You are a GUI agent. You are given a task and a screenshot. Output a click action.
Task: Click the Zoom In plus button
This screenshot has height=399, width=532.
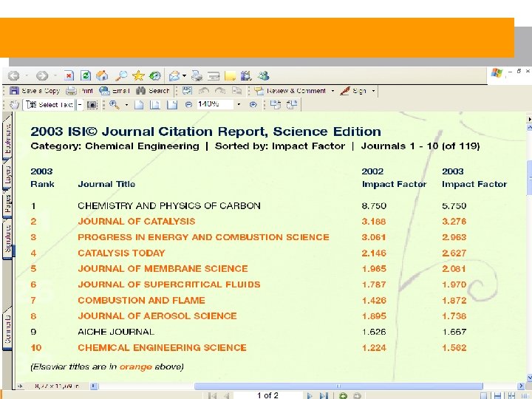pyautogui.click(x=253, y=105)
